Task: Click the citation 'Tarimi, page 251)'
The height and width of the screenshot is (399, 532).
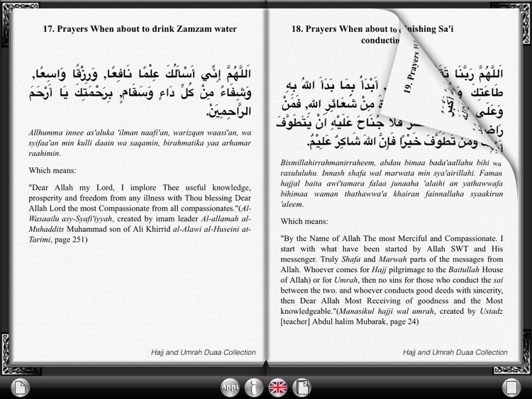Action: pyautogui.click(x=58, y=240)
